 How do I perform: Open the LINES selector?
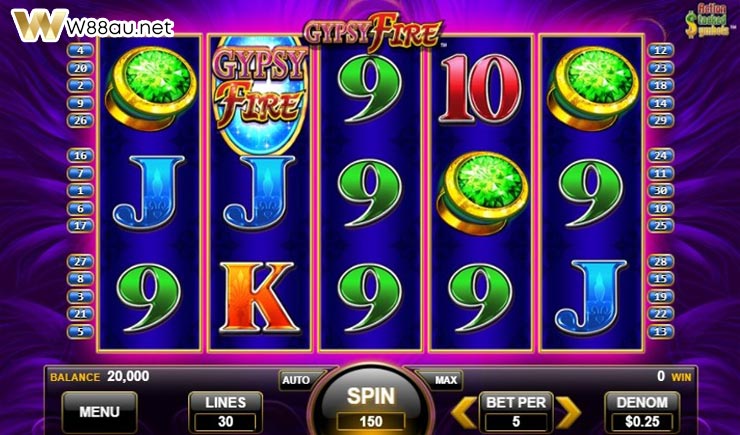click(x=226, y=411)
